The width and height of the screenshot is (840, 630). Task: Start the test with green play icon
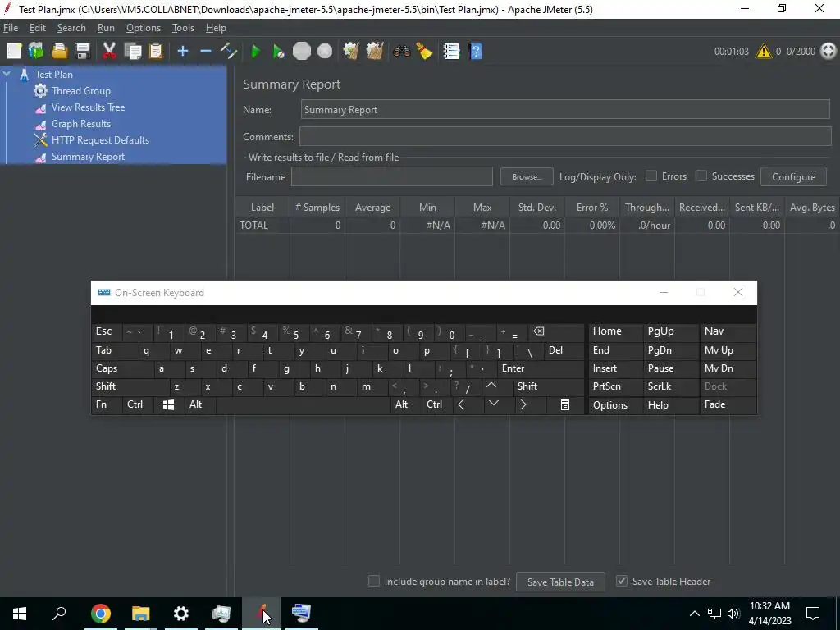tap(256, 52)
